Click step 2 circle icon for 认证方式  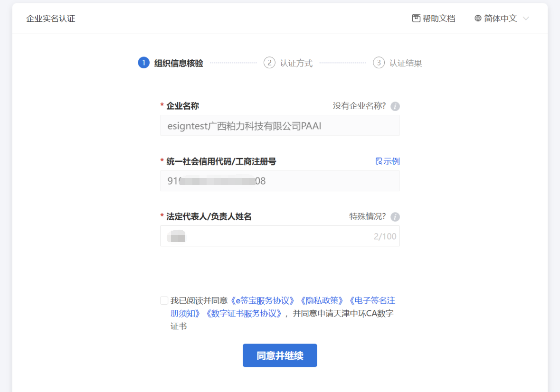269,63
